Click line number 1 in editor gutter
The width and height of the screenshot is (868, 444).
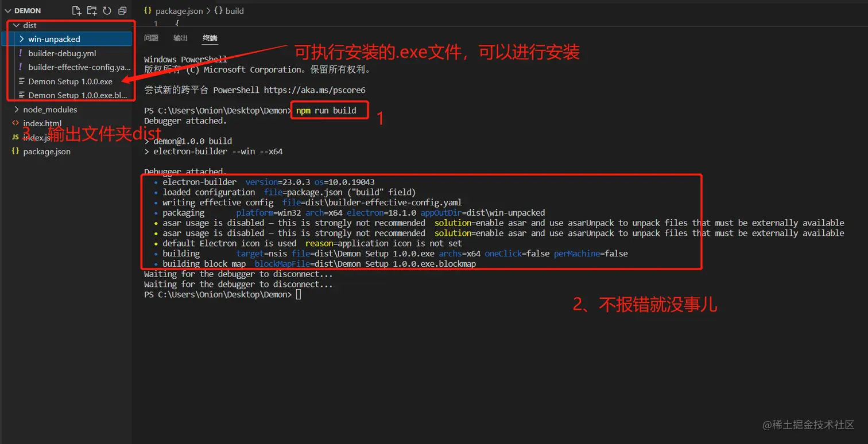(x=156, y=24)
